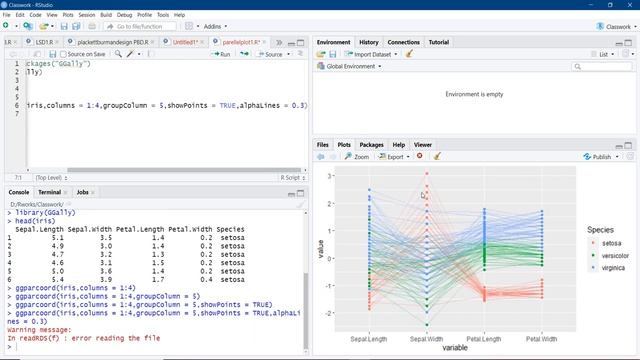Click the workspace panes grid icon
This screenshot has width=640, height=360.
tap(189, 26)
